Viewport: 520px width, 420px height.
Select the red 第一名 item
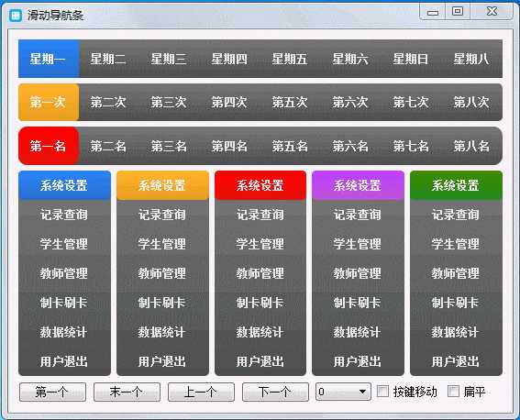click(49, 146)
